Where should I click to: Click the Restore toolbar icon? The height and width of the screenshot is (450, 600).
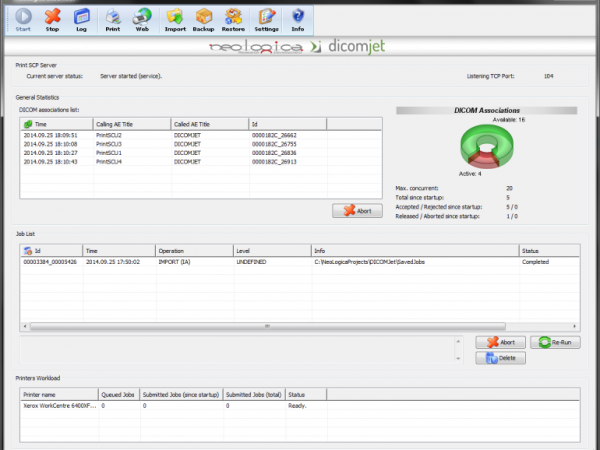pyautogui.click(x=234, y=19)
